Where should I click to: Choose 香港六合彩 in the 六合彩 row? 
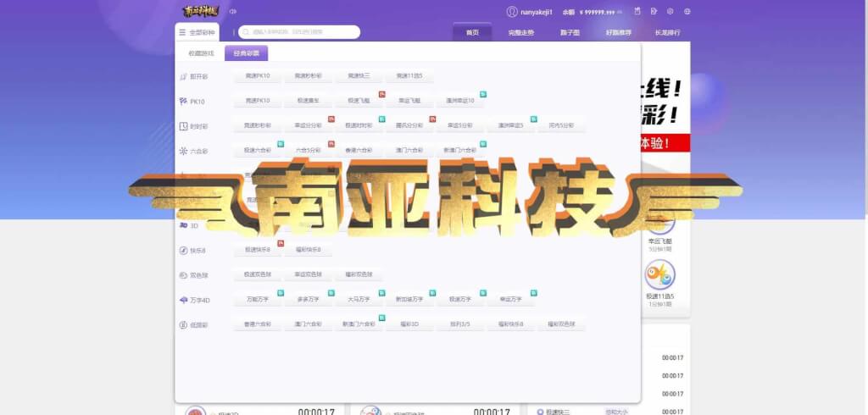click(359, 150)
